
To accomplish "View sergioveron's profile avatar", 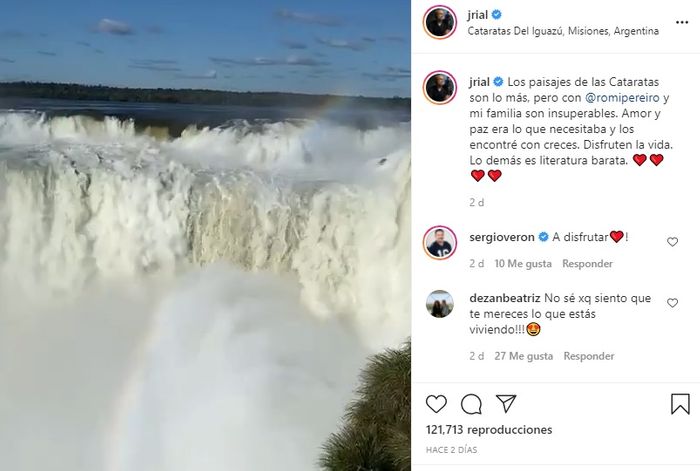I will pos(440,243).
